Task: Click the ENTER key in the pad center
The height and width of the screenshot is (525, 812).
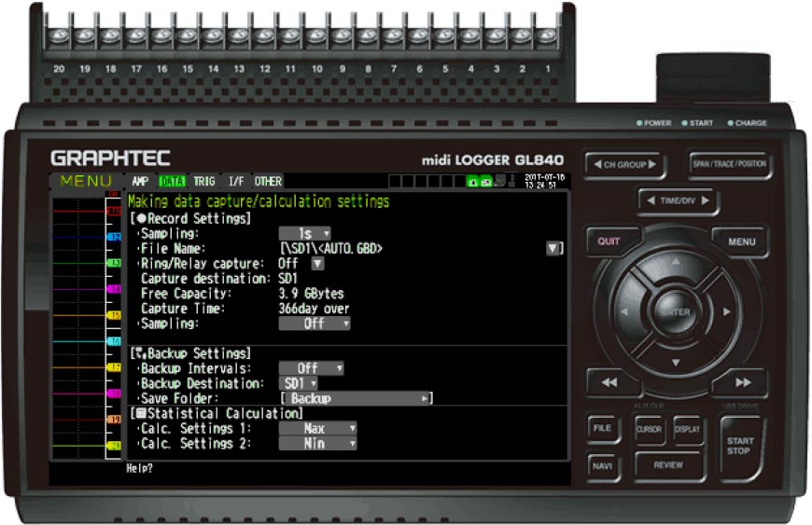Action: 676,311
